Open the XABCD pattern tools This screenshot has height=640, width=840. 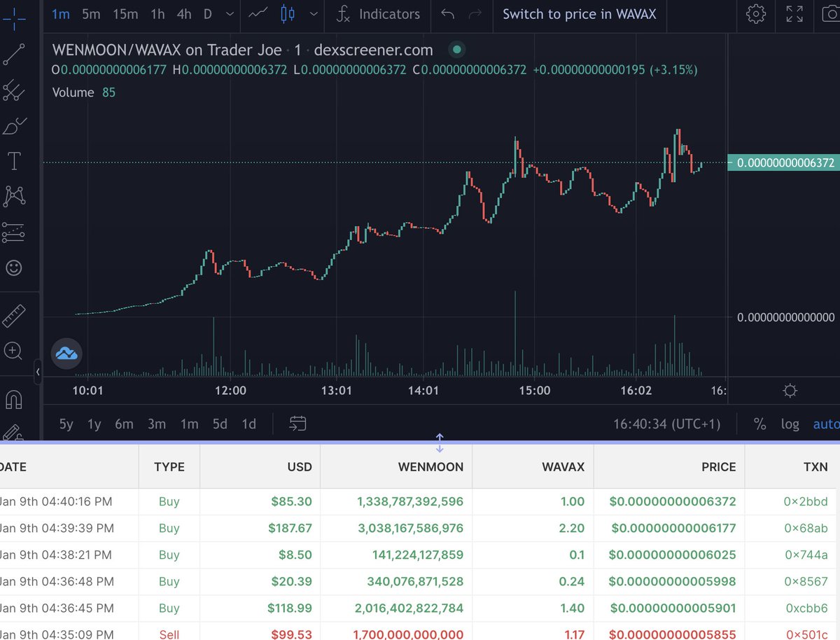click(13, 197)
